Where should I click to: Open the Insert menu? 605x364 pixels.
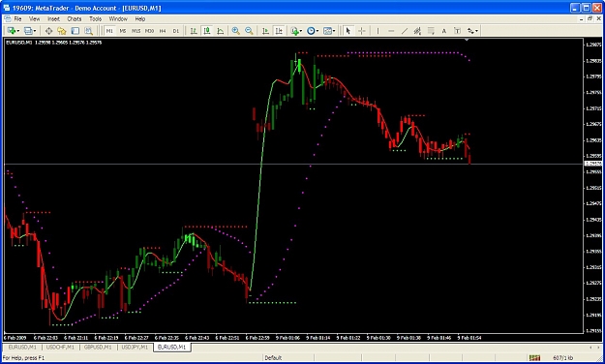point(53,19)
